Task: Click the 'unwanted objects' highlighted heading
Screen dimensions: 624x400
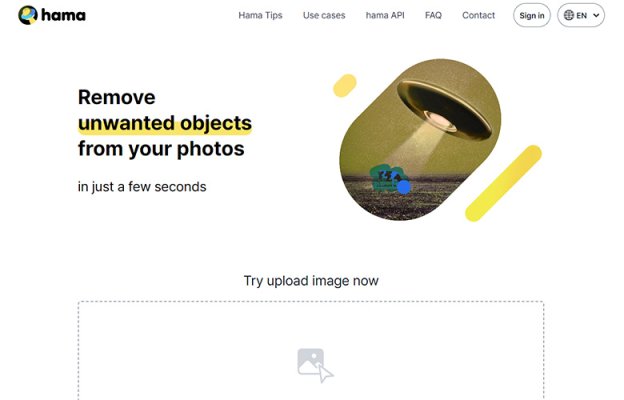Action: pos(165,123)
